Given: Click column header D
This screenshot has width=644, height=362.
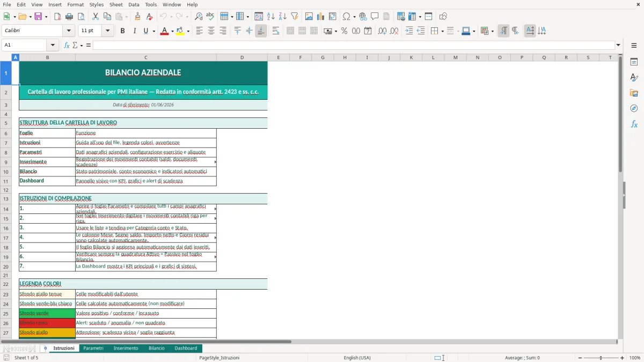Looking at the screenshot, I should 242,57.
